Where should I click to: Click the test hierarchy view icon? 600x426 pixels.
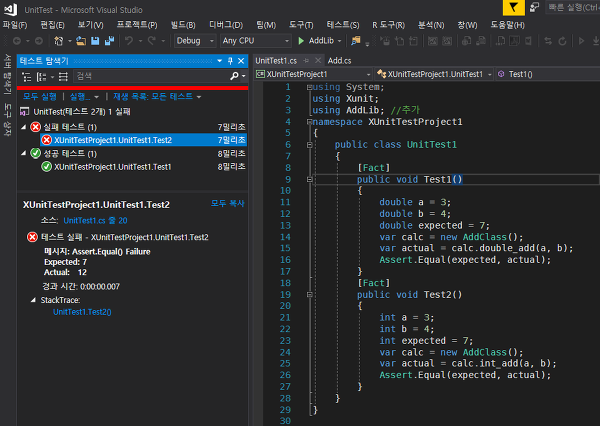[26, 77]
